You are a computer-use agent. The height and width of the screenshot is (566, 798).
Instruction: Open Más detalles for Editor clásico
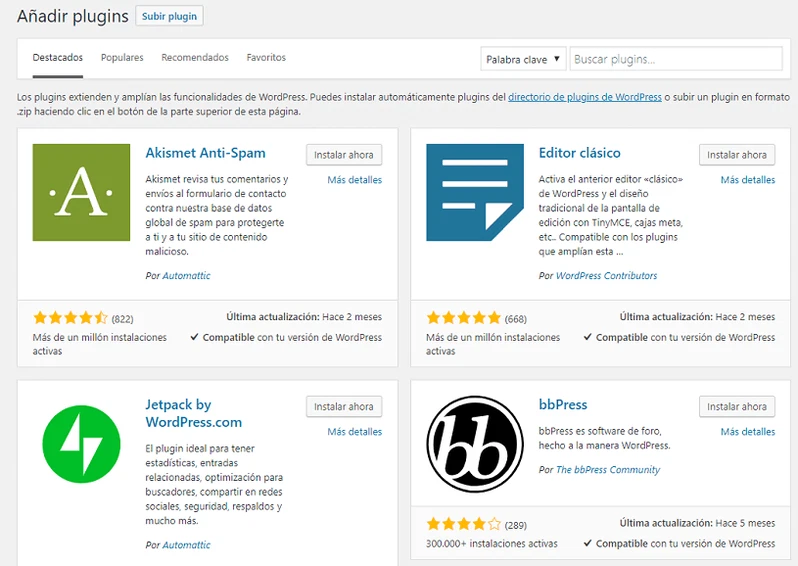coord(748,180)
